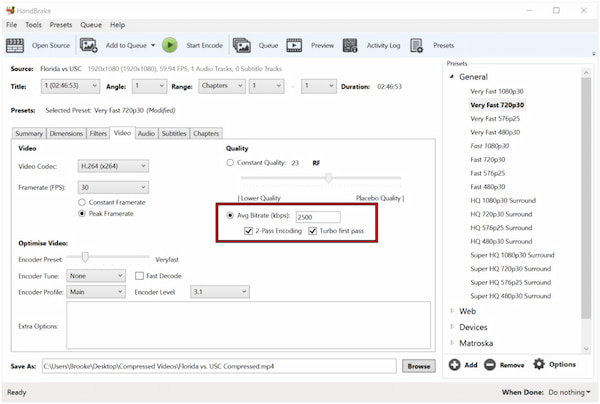Click the Browse button
The width and height of the screenshot is (600, 404).
coord(419,366)
